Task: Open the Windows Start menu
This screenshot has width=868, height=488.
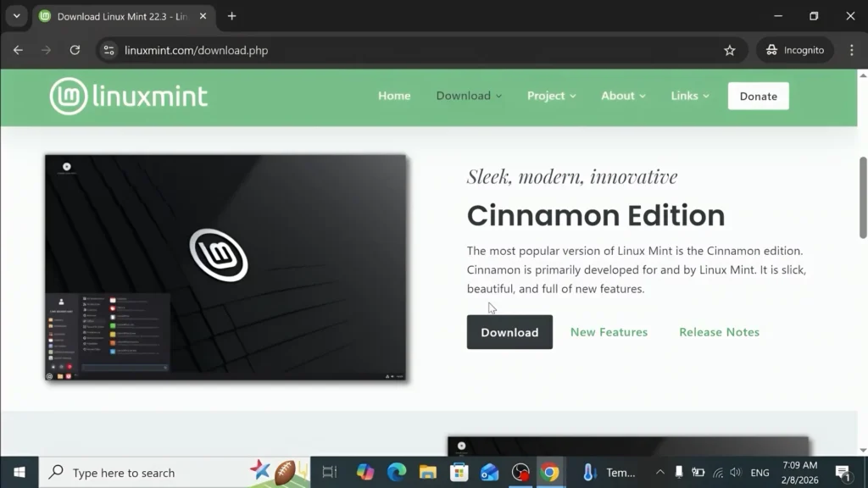Action: [x=19, y=473]
